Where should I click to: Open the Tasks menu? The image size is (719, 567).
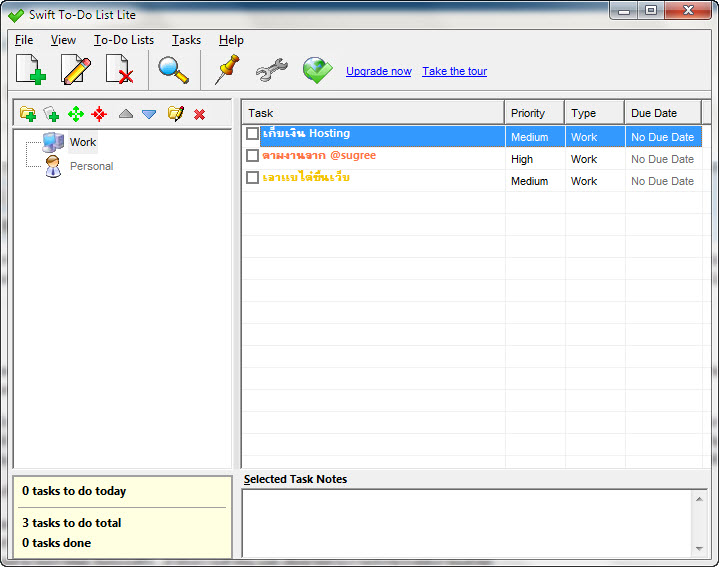[186, 40]
